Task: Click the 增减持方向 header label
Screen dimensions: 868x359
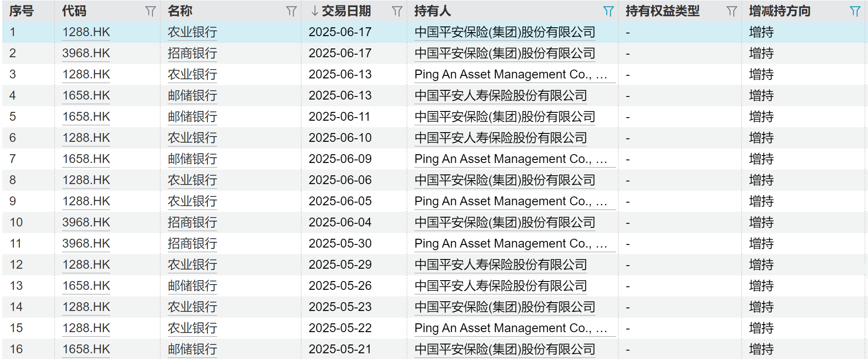Action: pyautogui.click(x=779, y=11)
